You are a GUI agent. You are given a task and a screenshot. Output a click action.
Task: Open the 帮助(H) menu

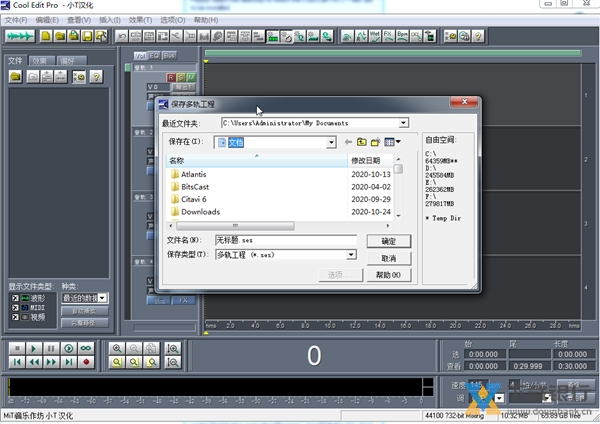tap(206, 20)
